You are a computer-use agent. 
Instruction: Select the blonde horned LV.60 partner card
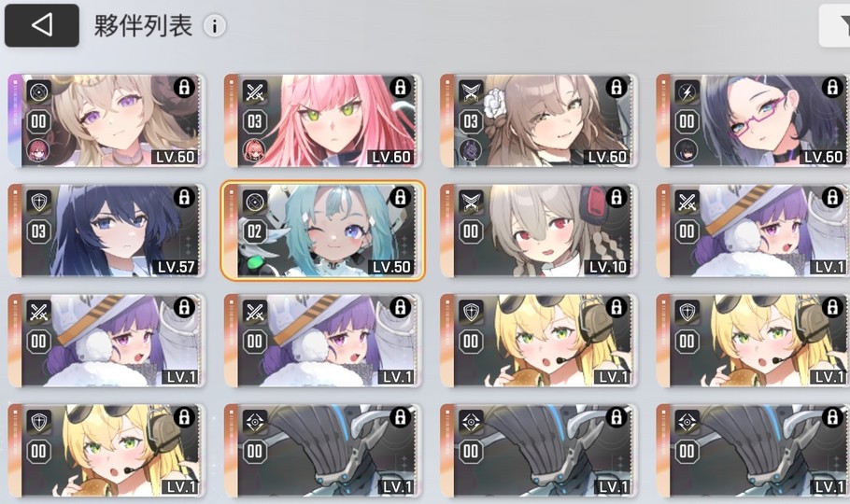(106, 120)
